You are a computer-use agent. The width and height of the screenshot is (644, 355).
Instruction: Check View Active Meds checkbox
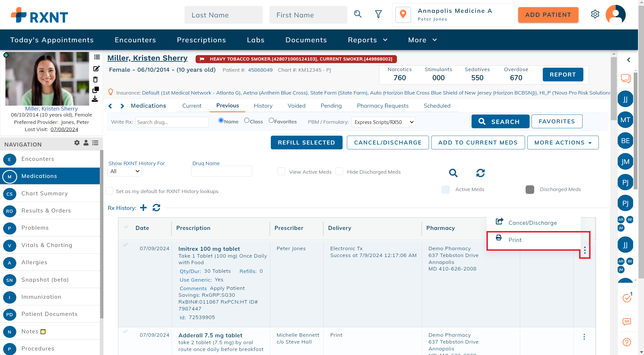pos(281,171)
